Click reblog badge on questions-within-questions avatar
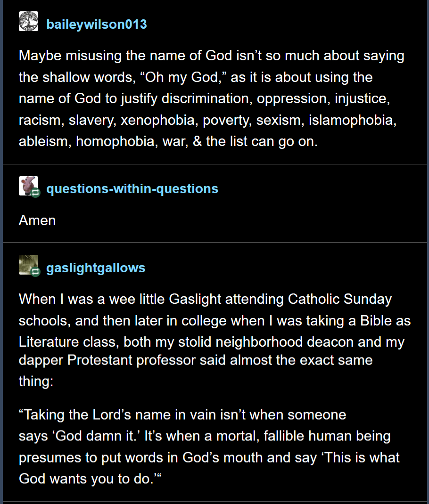The image size is (429, 504). [x=35, y=193]
